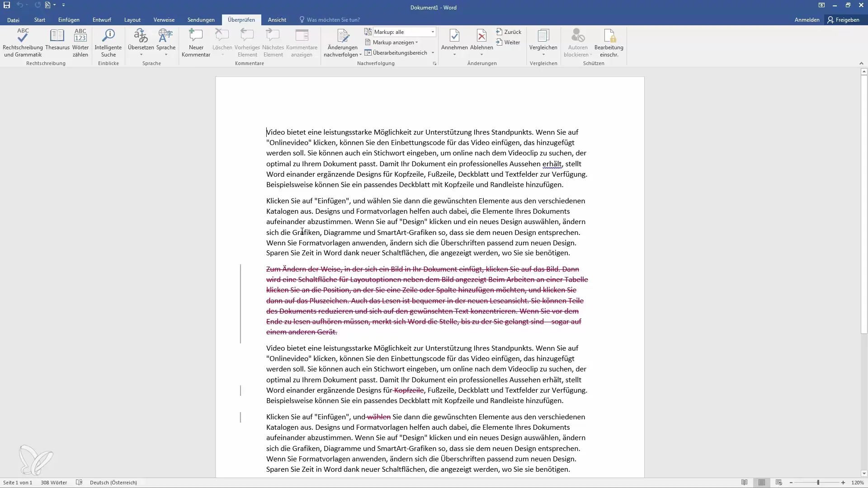Open Nachverfolgung dialog launcher
Viewport: 868px width, 488px height.
coord(434,64)
